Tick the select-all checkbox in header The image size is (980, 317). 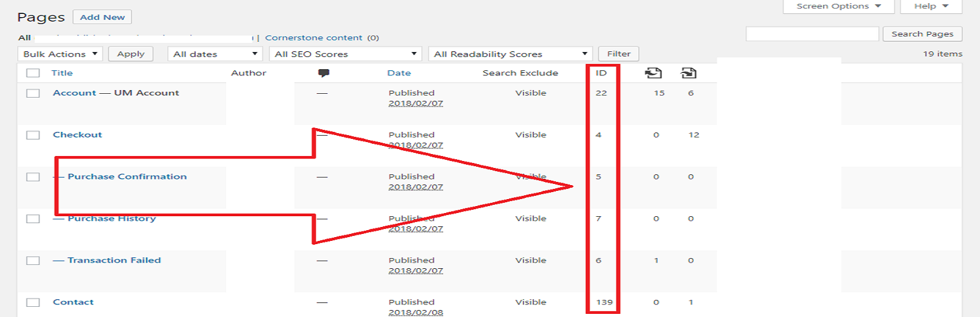33,73
